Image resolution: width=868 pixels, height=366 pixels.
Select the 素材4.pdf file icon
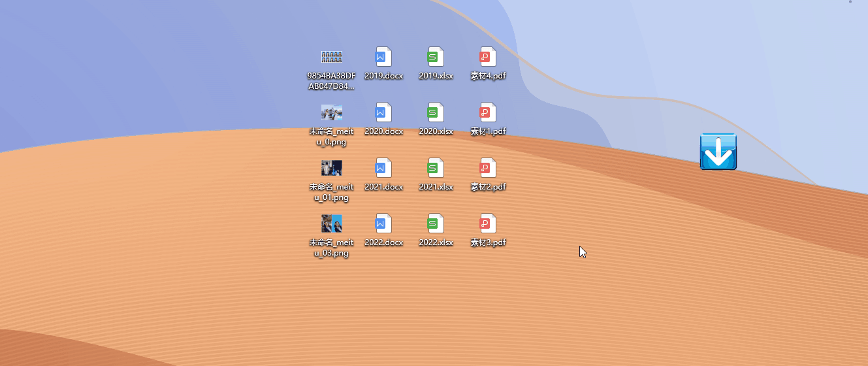488,57
